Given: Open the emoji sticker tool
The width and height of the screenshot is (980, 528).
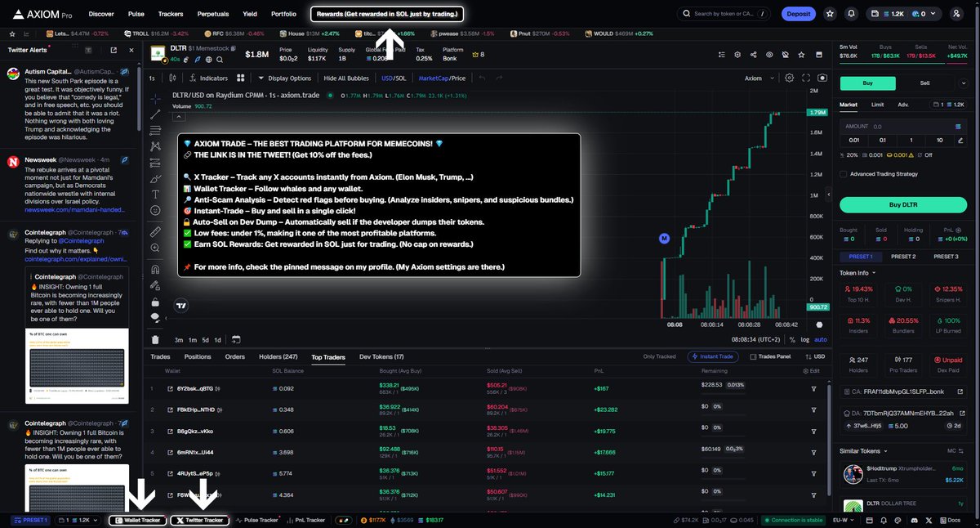Looking at the screenshot, I should pyautogui.click(x=155, y=210).
